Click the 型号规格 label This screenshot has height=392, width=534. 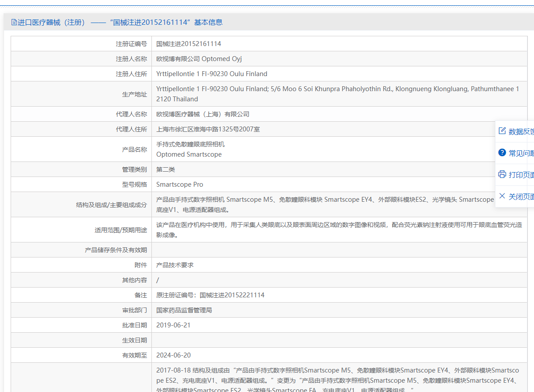pos(135,184)
